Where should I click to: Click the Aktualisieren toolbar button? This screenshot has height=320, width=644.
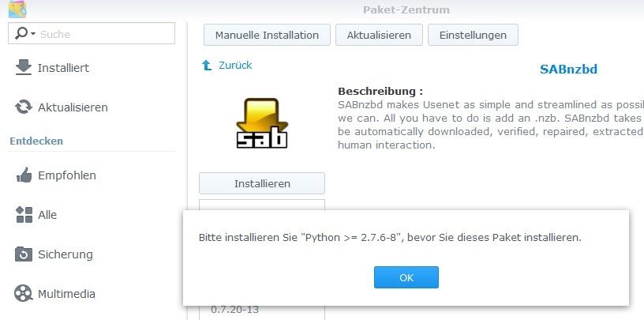pos(378,35)
